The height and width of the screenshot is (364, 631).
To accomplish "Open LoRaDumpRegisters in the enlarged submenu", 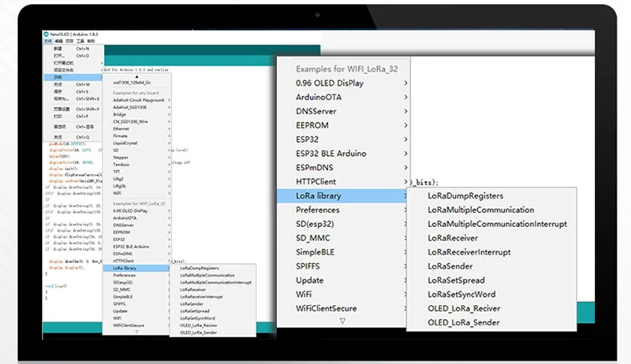I will click(x=465, y=195).
